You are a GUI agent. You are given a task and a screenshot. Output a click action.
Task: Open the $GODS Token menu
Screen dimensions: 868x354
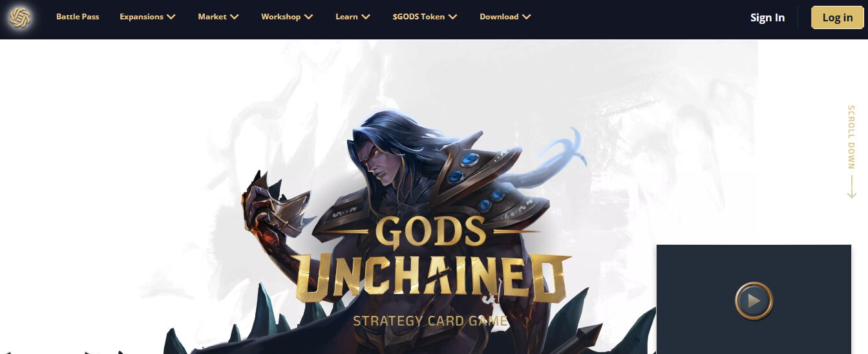click(425, 17)
